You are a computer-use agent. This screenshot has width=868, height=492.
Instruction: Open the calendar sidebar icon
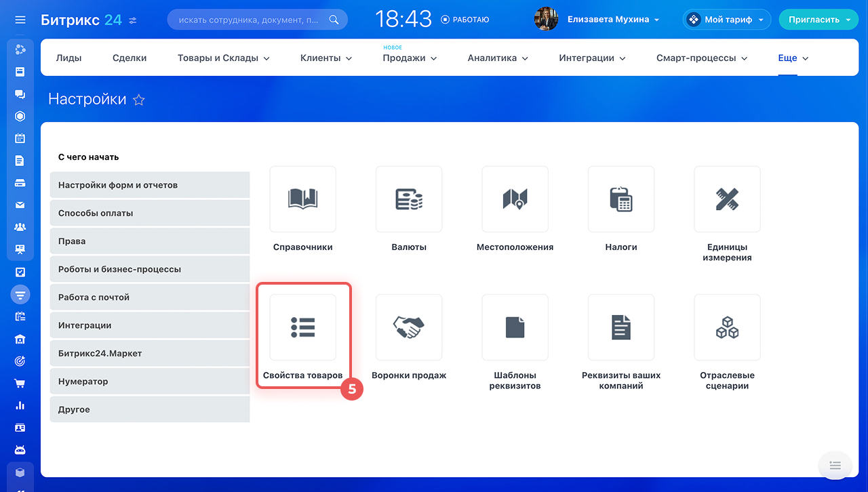click(x=20, y=138)
